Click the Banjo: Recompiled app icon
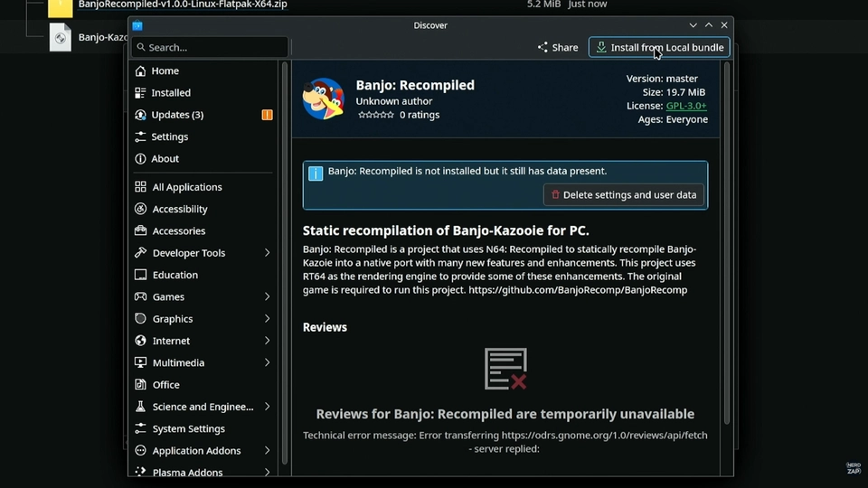Viewport: 868px width, 488px height. (x=324, y=99)
